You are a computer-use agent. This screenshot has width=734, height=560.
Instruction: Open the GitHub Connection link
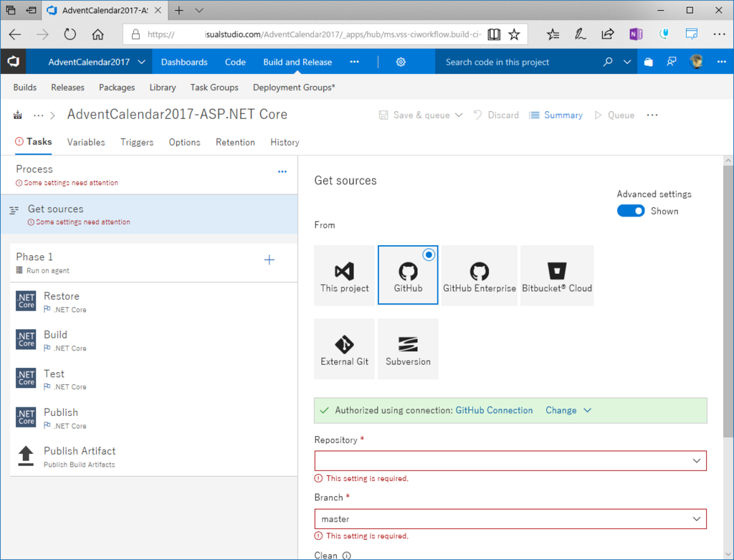click(494, 410)
